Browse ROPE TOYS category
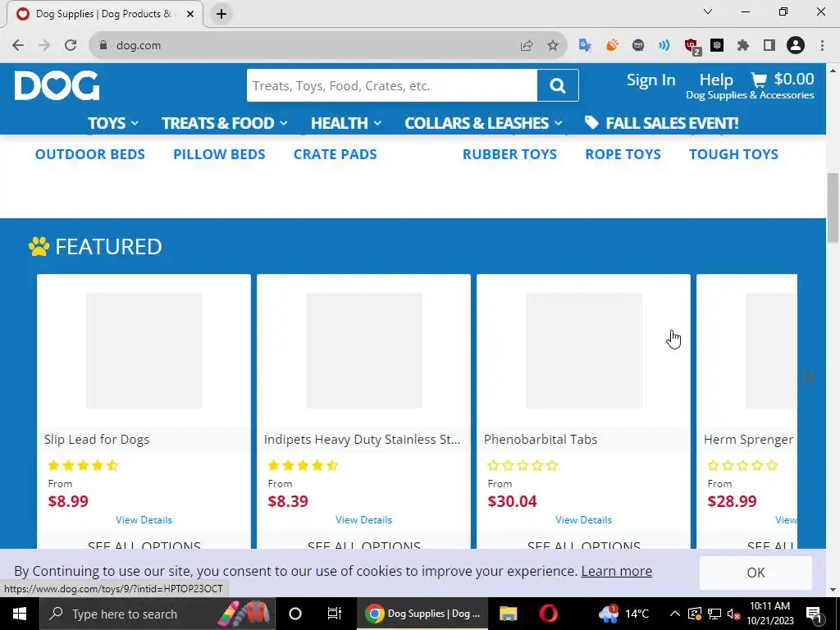 [x=623, y=154]
